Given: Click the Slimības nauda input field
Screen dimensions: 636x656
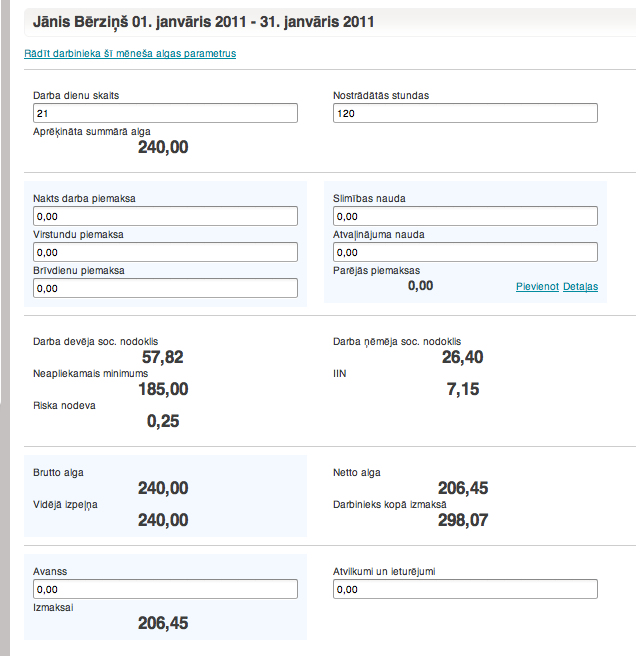Looking at the screenshot, I should [465, 216].
